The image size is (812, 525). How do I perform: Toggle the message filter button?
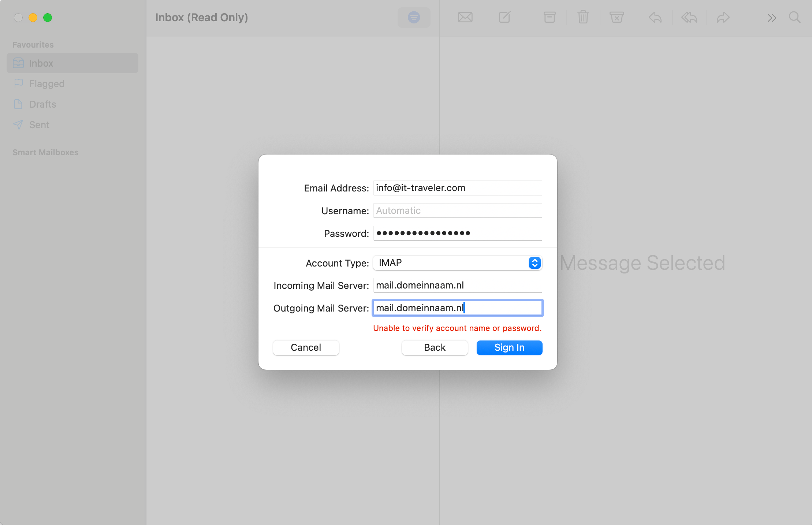pyautogui.click(x=414, y=17)
